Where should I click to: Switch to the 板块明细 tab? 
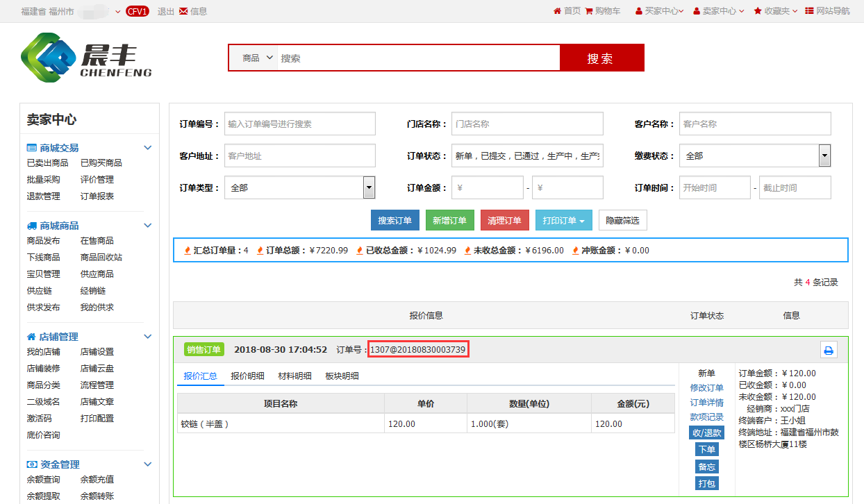pos(342,376)
